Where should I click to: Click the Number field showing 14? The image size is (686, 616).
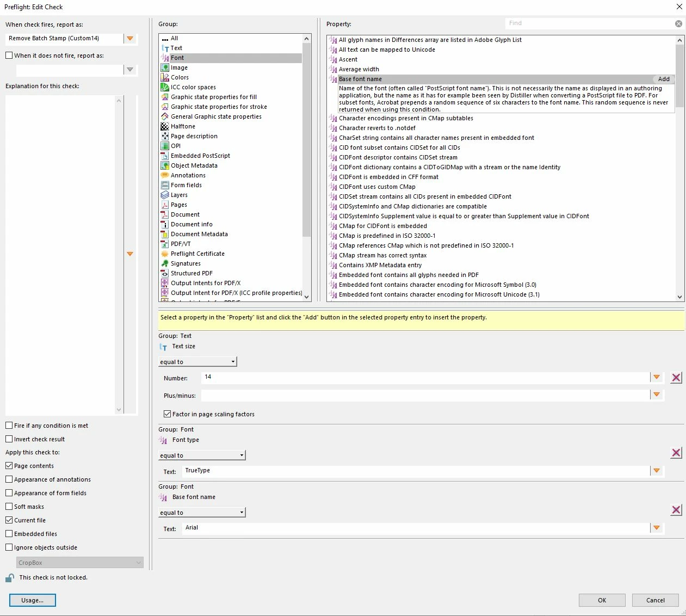pyautogui.click(x=425, y=377)
